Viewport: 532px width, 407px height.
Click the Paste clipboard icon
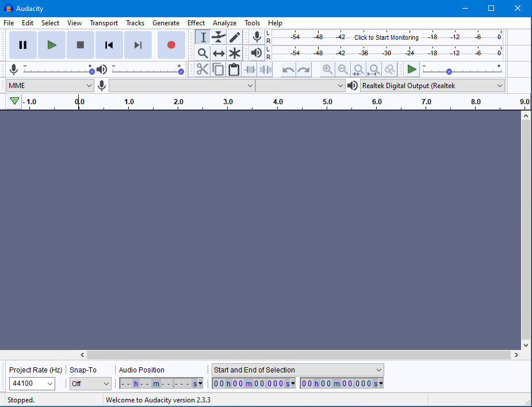pos(234,70)
